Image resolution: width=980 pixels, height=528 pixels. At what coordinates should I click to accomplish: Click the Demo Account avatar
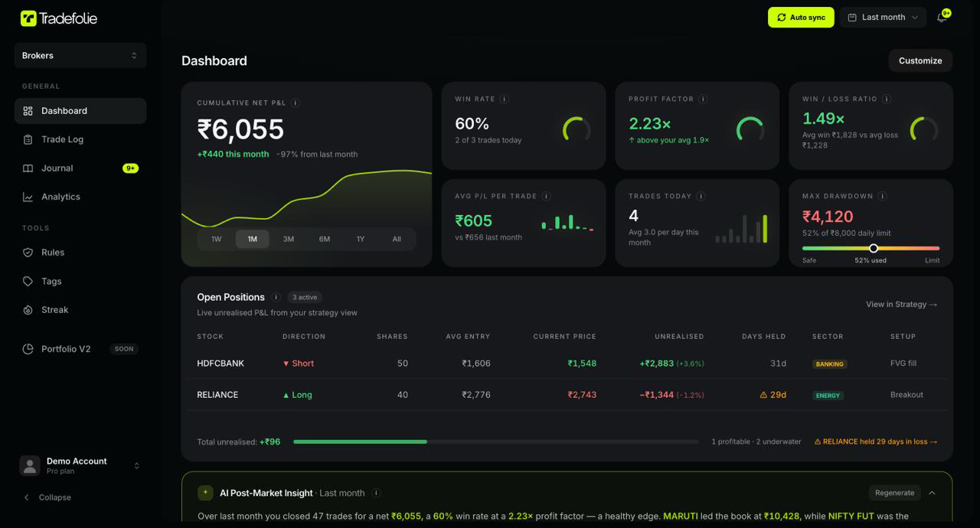click(x=30, y=466)
